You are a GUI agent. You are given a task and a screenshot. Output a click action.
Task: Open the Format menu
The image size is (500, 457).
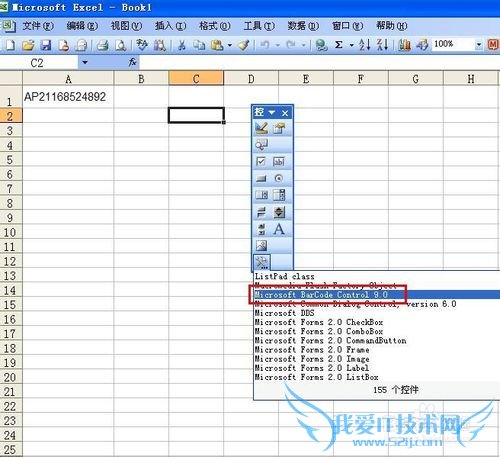(215, 26)
